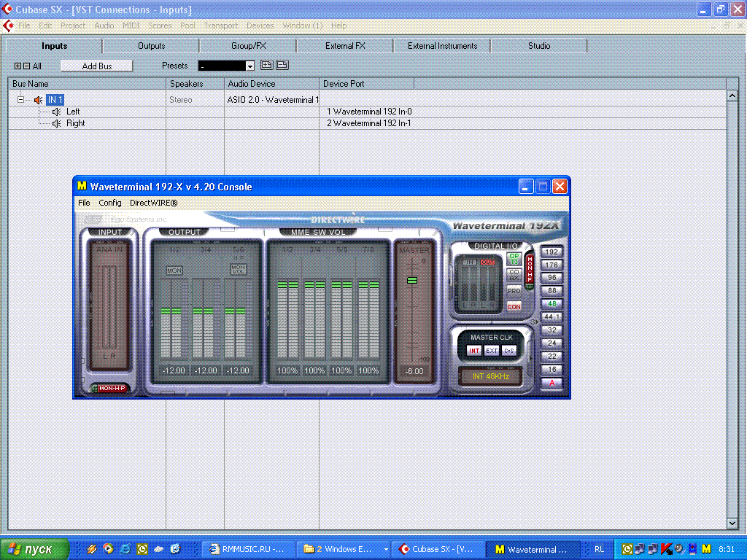Click the Kaspersky icon in the system tray
This screenshot has width=747, height=560.
click(x=665, y=549)
